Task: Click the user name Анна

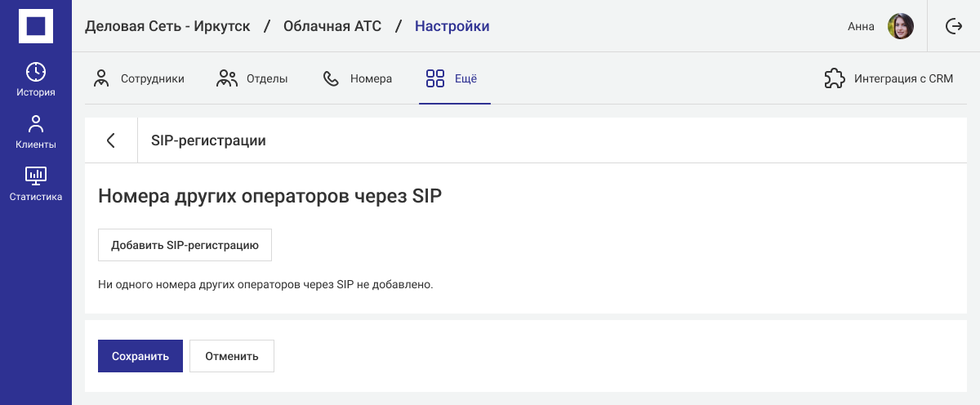Action: pos(861,26)
